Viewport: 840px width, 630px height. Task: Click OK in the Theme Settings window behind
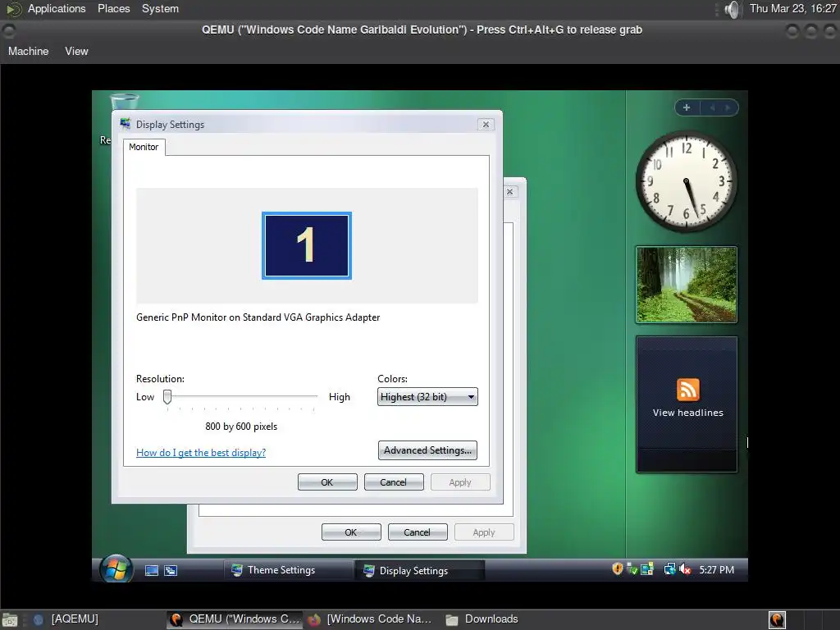click(x=351, y=532)
